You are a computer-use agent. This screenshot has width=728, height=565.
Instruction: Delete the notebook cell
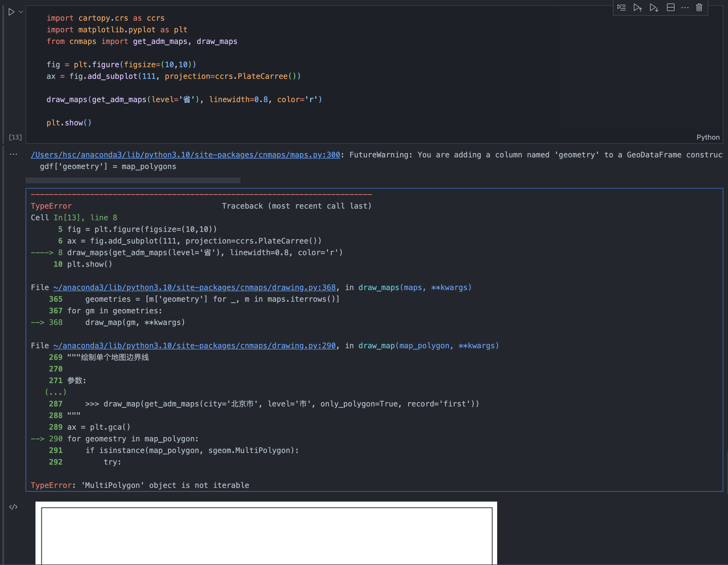(x=699, y=7)
